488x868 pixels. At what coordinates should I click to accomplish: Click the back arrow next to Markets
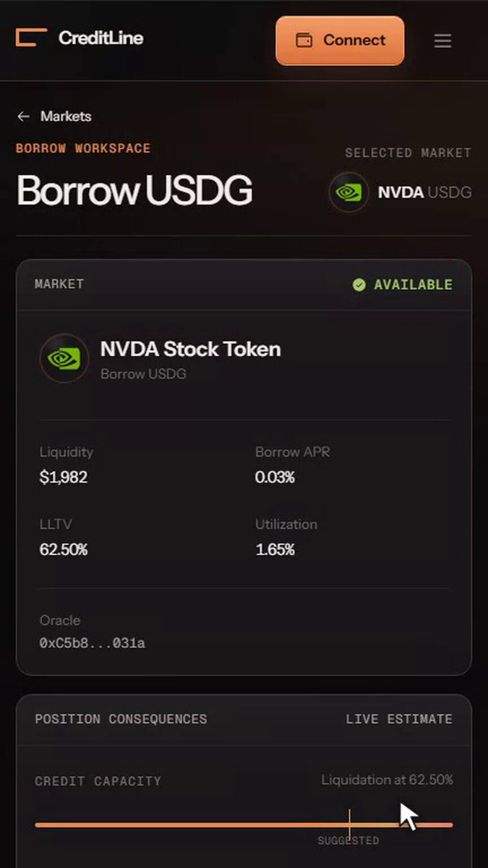23,116
